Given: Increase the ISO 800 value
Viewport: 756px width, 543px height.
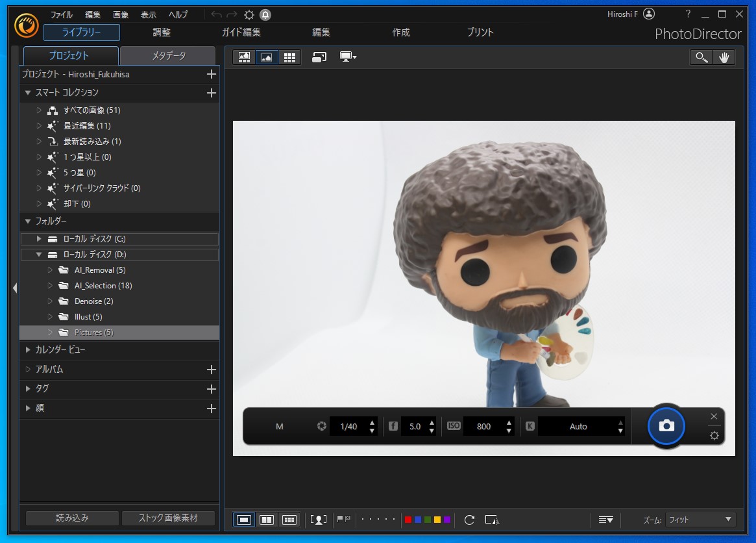Looking at the screenshot, I should (x=509, y=422).
